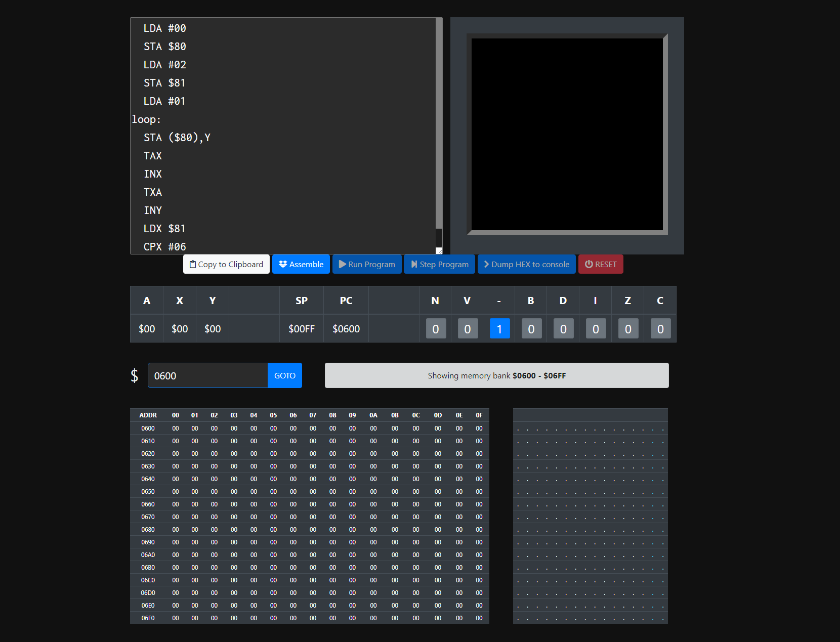Image resolution: width=840 pixels, height=642 pixels.
Task: Toggle the C carry flag bit
Action: click(x=660, y=329)
